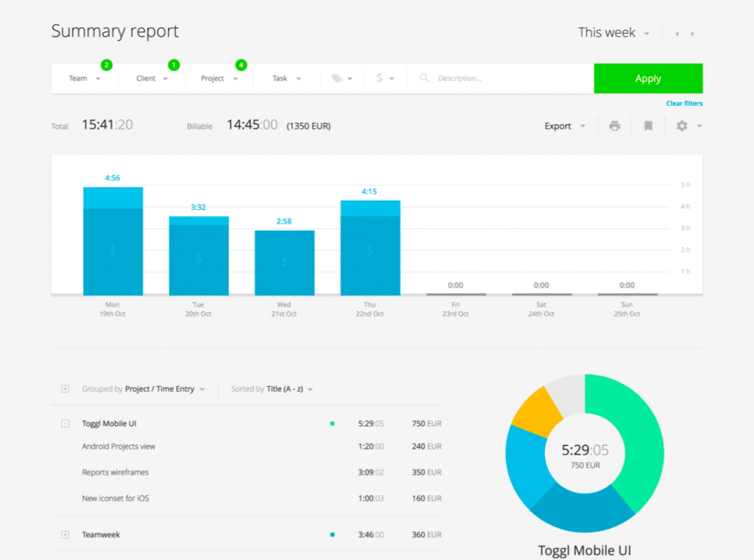This screenshot has width=754, height=560.
Task: Click the Teamweek blue color dot
Action: coord(332,534)
